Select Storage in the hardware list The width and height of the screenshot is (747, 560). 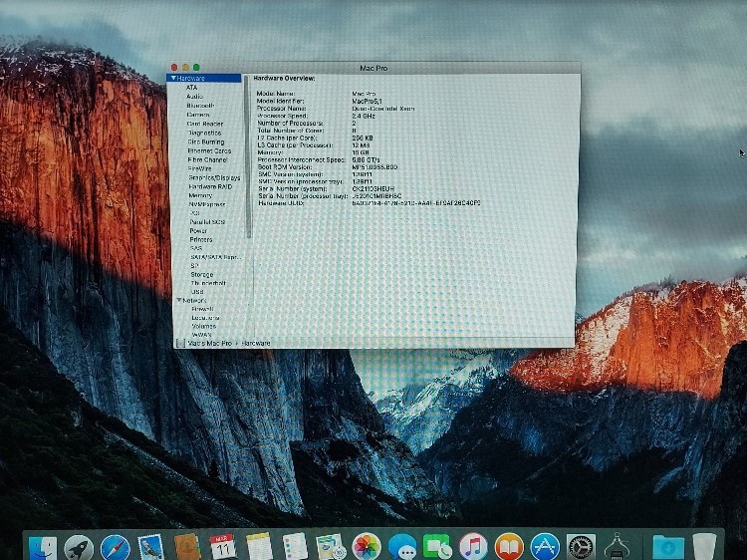coord(201,274)
